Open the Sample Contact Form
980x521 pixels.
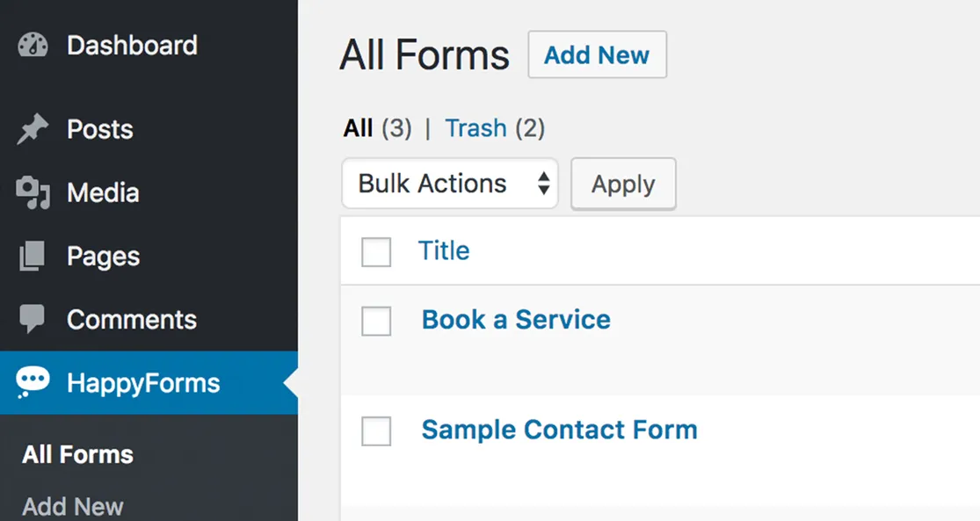click(x=560, y=430)
